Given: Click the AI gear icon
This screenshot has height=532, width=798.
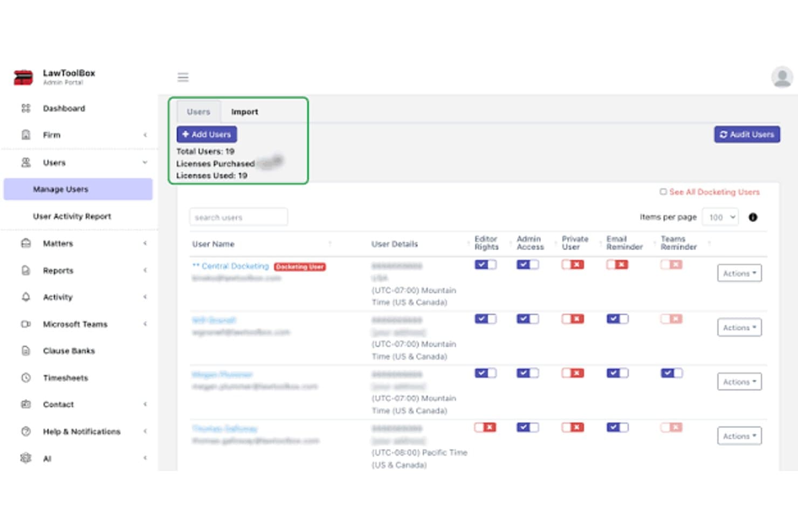Looking at the screenshot, I should click(x=26, y=458).
